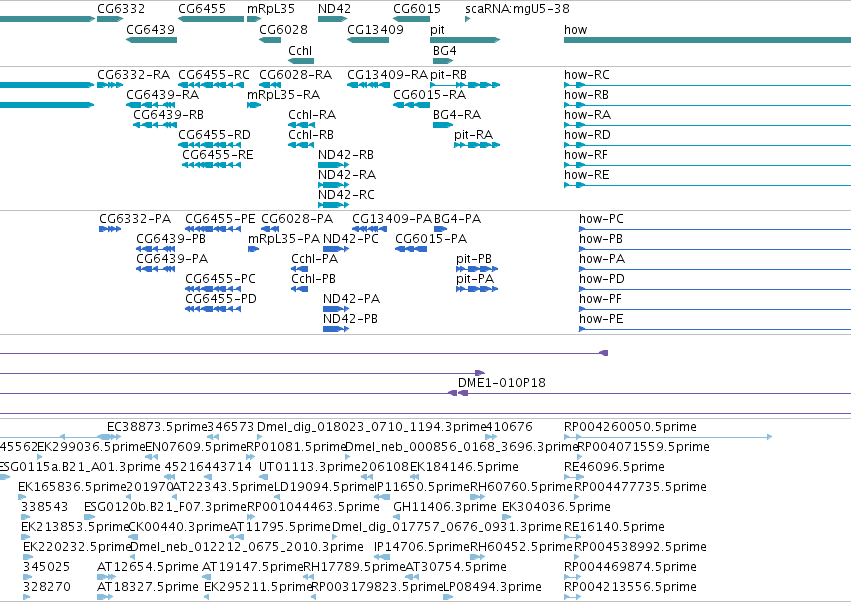This screenshot has width=851, height=602.
Task: Click protein how-PC
Action: coord(601,219)
